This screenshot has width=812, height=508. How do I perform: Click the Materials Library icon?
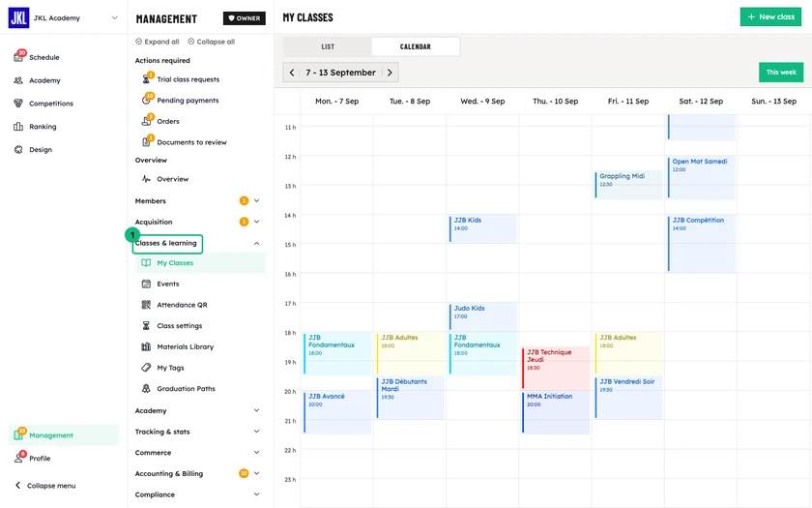(146, 346)
